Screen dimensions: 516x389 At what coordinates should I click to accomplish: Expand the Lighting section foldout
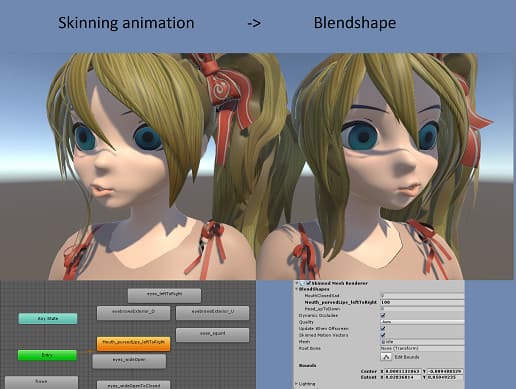tap(296, 384)
